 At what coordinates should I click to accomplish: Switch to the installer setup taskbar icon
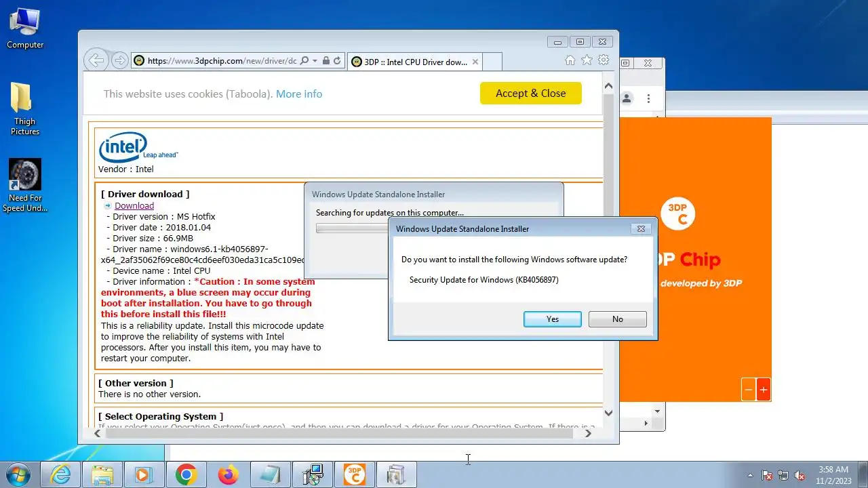(x=312, y=475)
